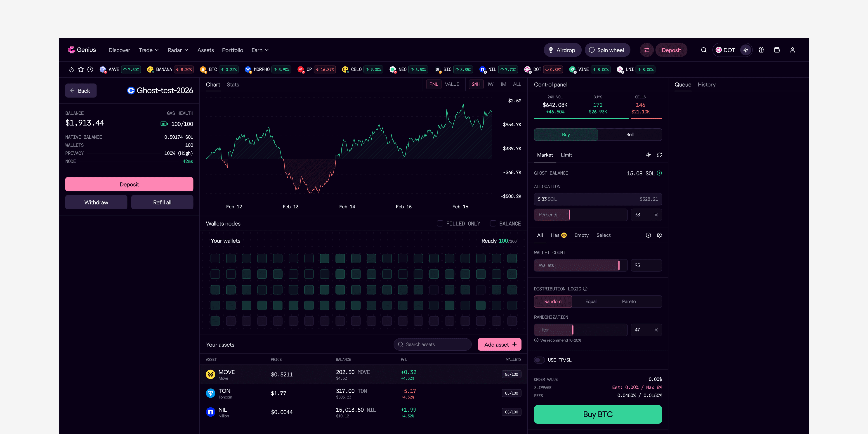This screenshot has height=434, width=868.
Task: Select the ALL chart range
Action: (517, 84)
